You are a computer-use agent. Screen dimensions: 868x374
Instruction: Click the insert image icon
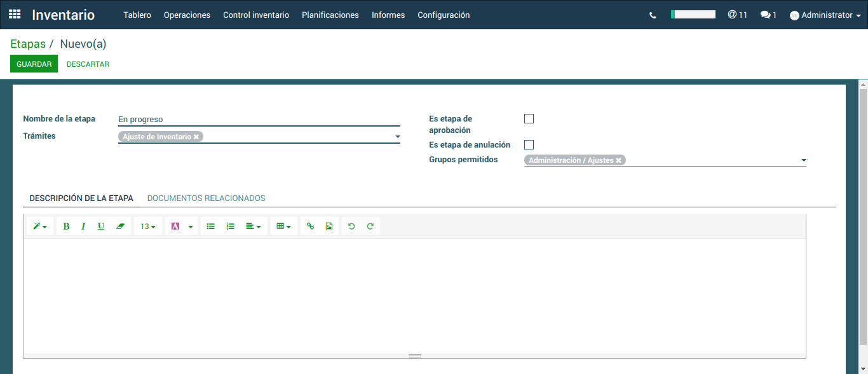329,226
